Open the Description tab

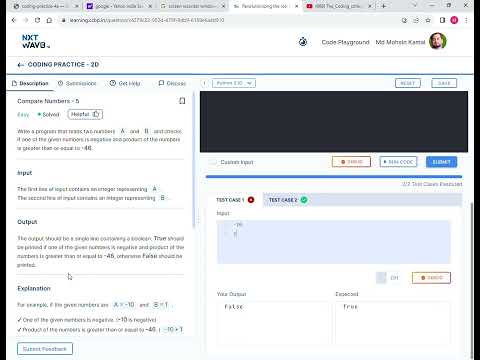(30, 83)
